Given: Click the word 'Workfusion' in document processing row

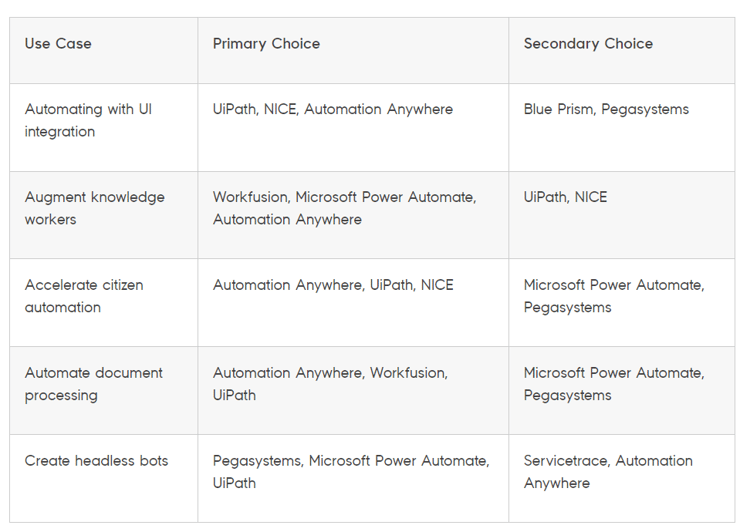Looking at the screenshot, I should [x=408, y=373].
